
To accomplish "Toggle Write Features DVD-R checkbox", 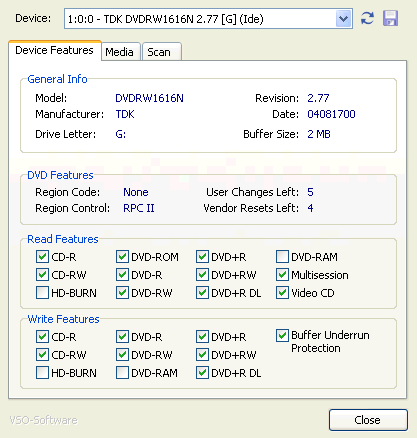I will pyautogui.click(x=122, y=337).
